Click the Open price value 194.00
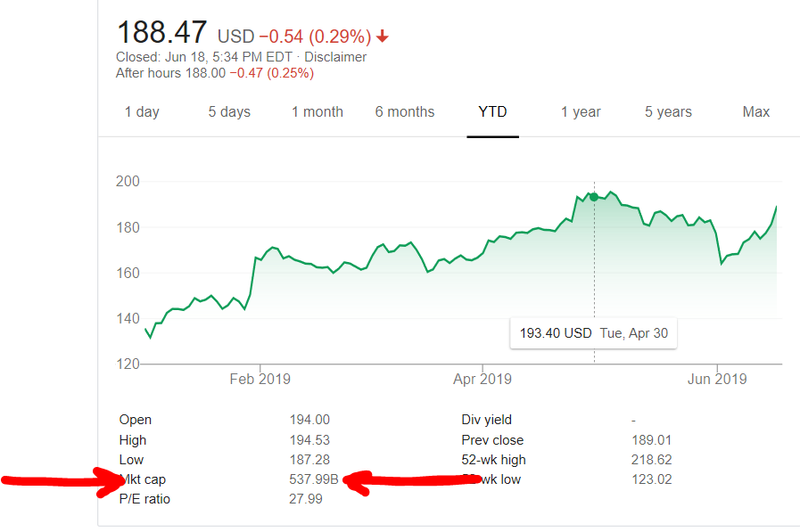The image size is (800, 532). pyautogui.click(x=309, y=420)
